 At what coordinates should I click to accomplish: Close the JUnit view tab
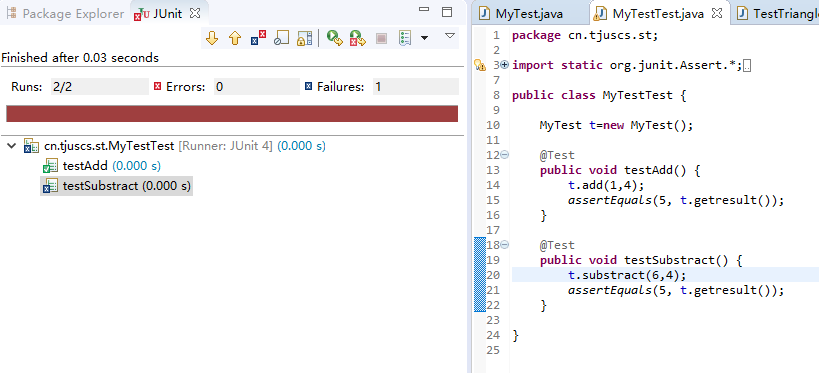click(195, 14)
